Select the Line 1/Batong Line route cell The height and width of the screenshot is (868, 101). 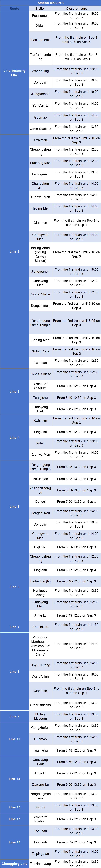click(14, 73)
